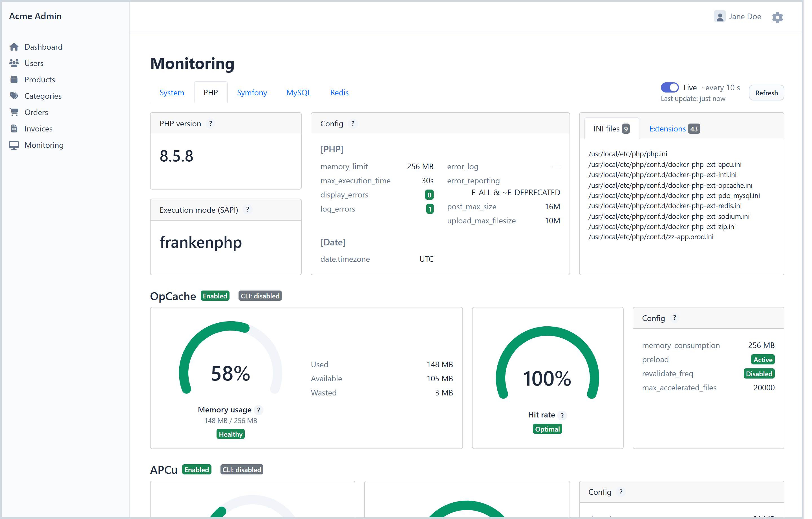Go to Users in sidebar
This screenshot has width=812, height=519.
coord(34,63)
